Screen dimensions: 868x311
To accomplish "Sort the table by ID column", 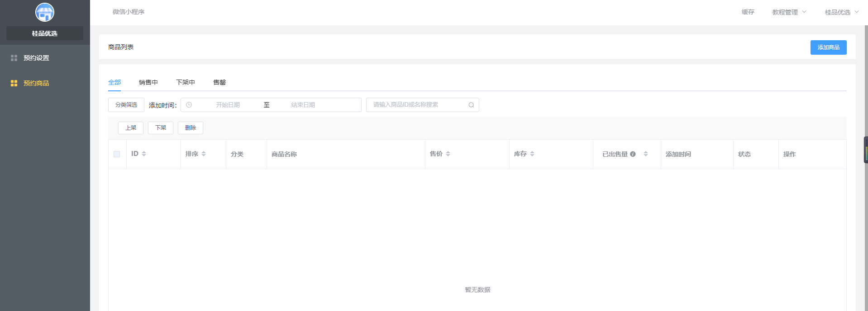I will (x=144, y=154).
